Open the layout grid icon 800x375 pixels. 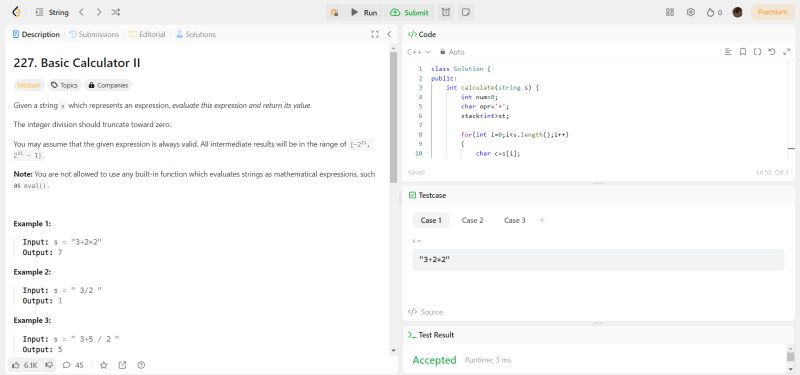click(x=670, y=12)
